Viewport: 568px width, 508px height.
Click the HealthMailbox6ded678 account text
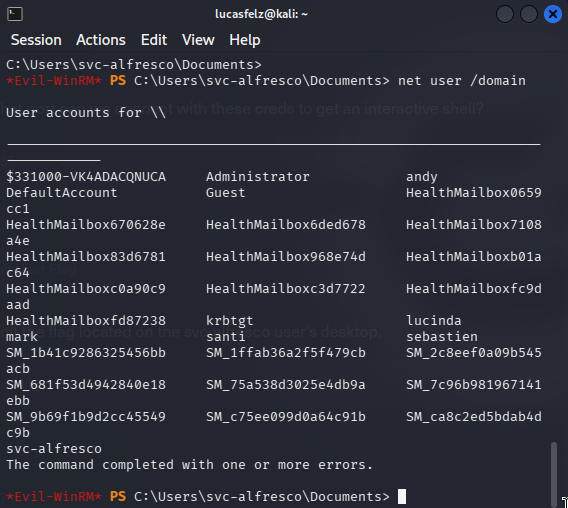286,225
